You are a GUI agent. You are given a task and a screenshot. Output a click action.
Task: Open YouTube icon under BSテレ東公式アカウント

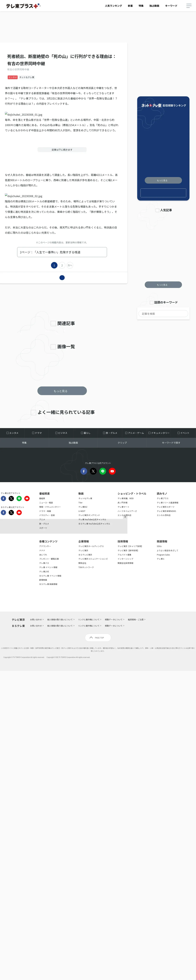click(19, 512)
